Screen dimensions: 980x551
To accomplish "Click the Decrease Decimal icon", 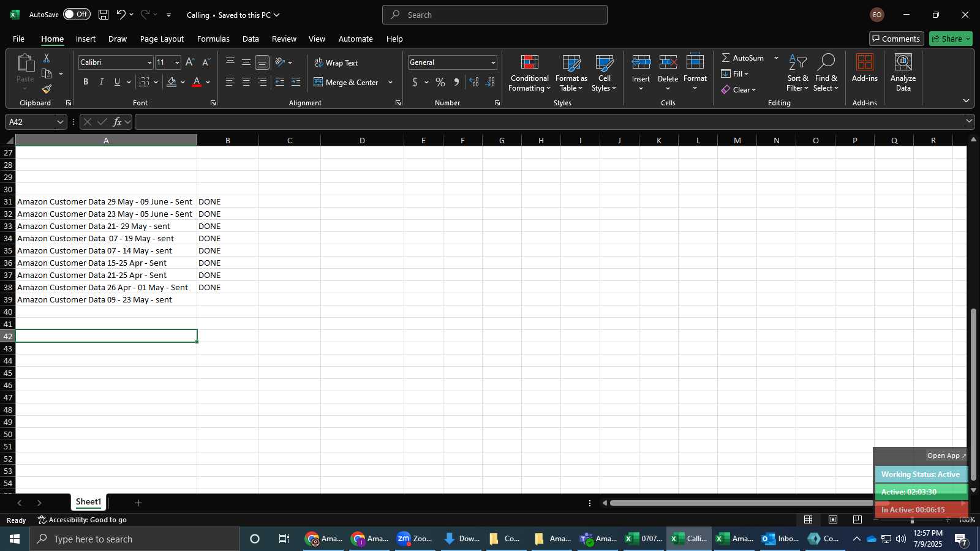I will pyautogui.click(x=490, y=82).
